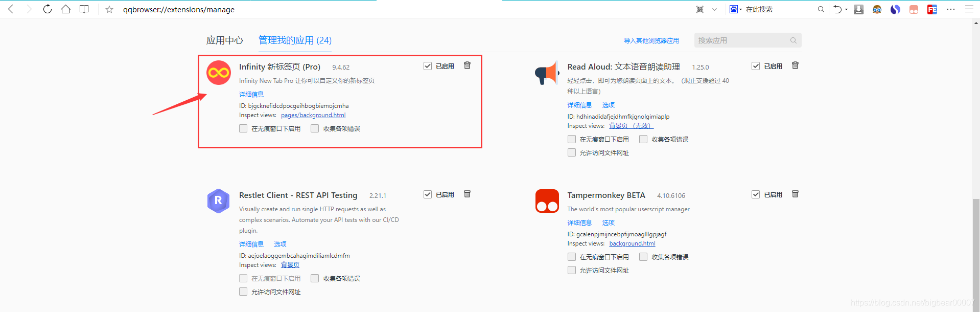The width and height of the screenshot is (980, 312).
Task: Check 允许访问文件网址 for Restlet Client
Action: (243, 292)
